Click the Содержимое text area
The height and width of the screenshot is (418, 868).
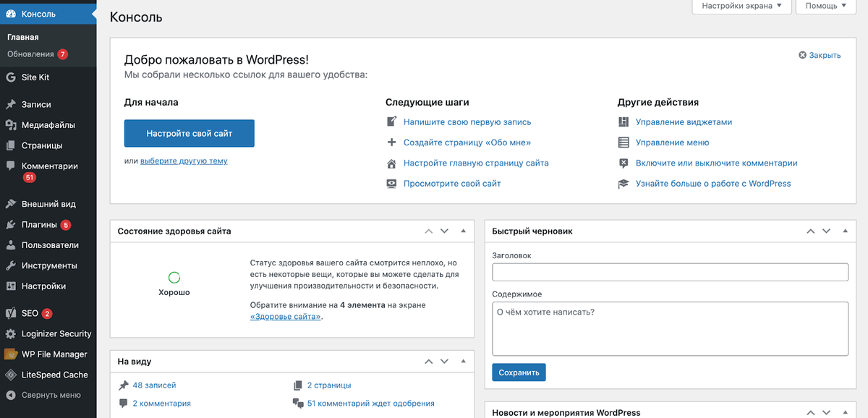pos(670,328)
